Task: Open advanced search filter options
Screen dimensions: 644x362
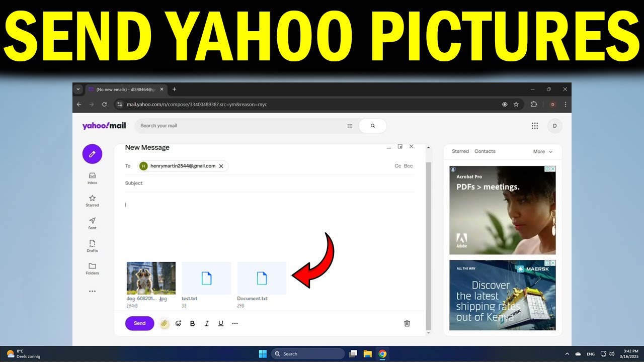Action: 350,126
